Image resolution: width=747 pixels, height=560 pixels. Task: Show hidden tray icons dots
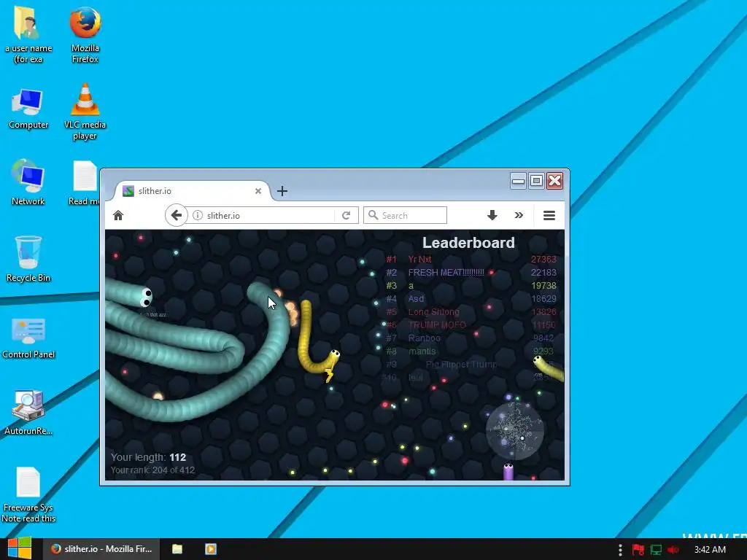[620, 550]
